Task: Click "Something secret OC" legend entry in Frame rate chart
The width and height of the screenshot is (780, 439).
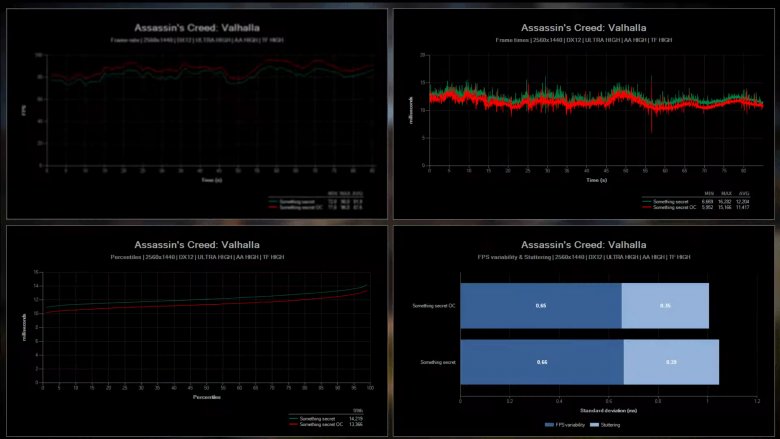Action: [x=300, y=207]
